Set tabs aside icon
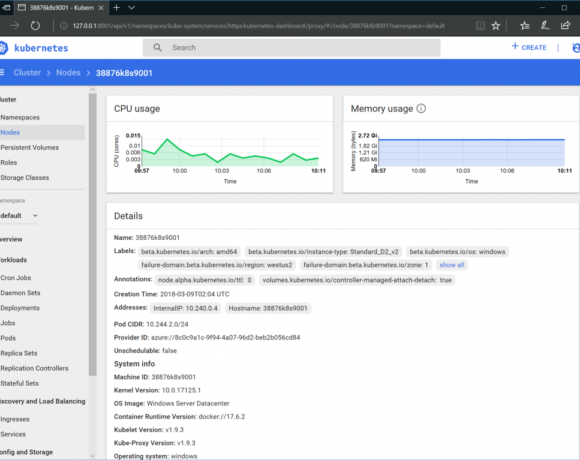580x460 pixels. [6, 7]
